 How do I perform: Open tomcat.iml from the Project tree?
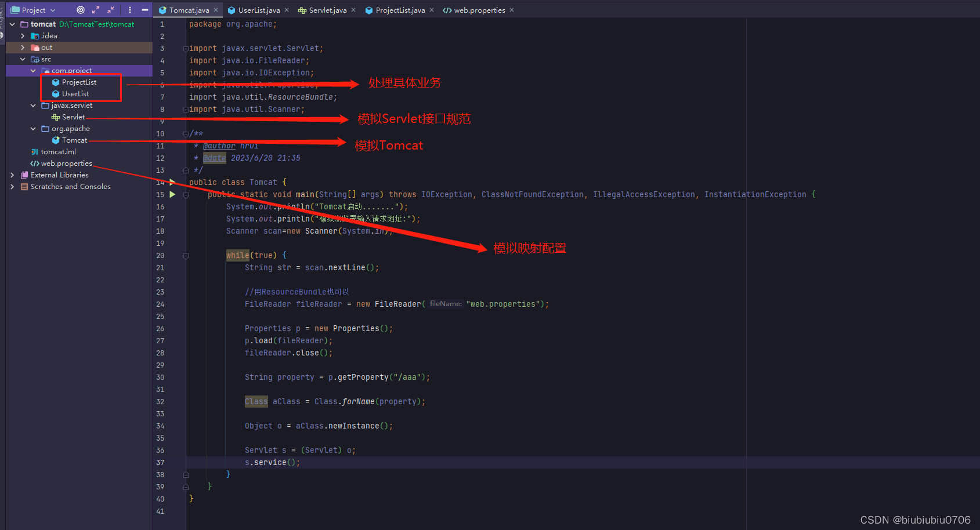58,151
